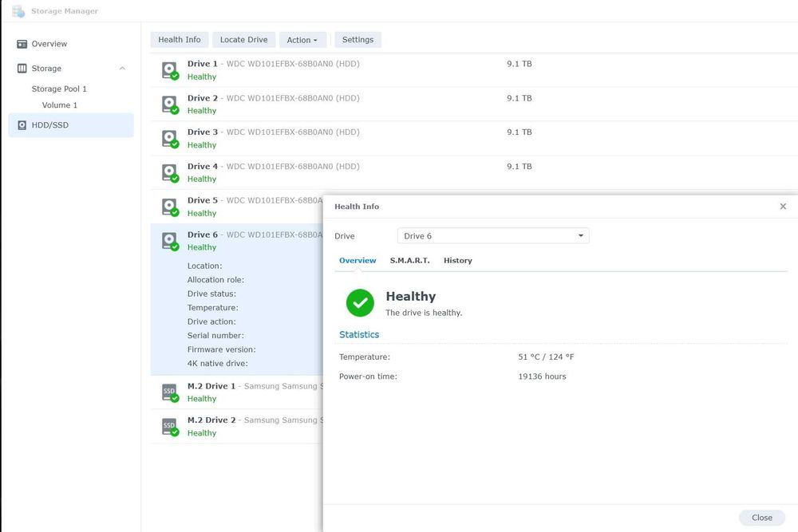The image size is (798, 532).
Task: Click the Drive 4 disk icon
Action: pyautogui.click(x=170, y=172)
